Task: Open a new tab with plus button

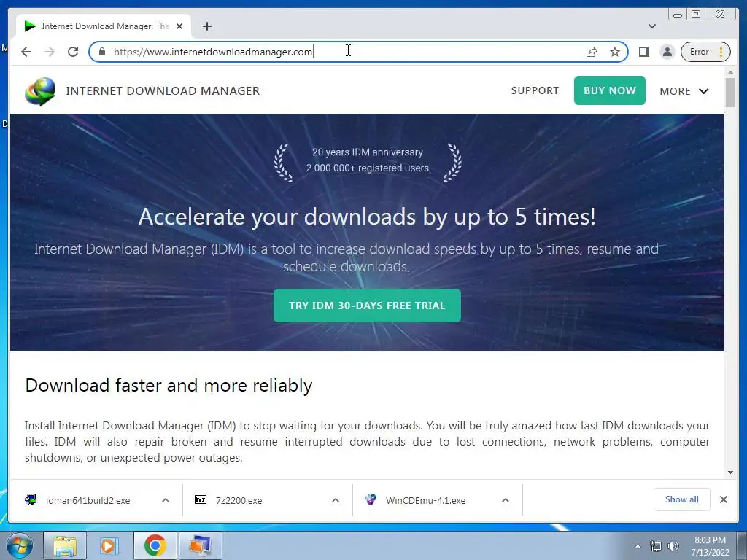Action: 206,26
